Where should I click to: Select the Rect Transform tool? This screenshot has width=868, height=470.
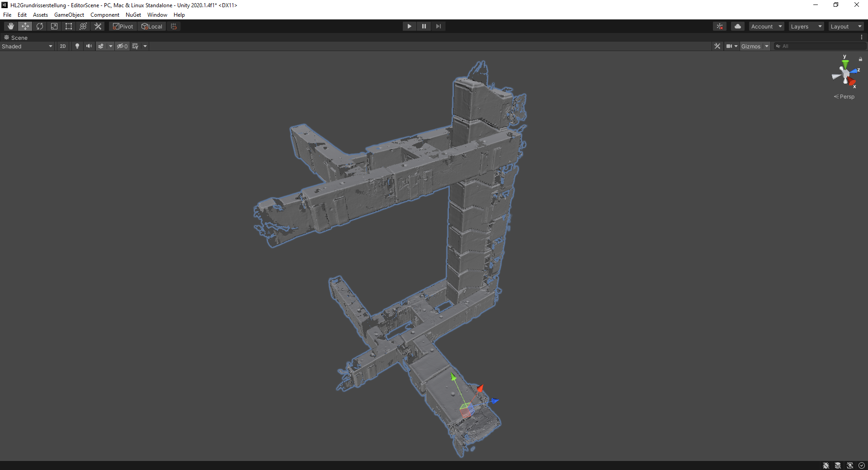click(69, 26)
